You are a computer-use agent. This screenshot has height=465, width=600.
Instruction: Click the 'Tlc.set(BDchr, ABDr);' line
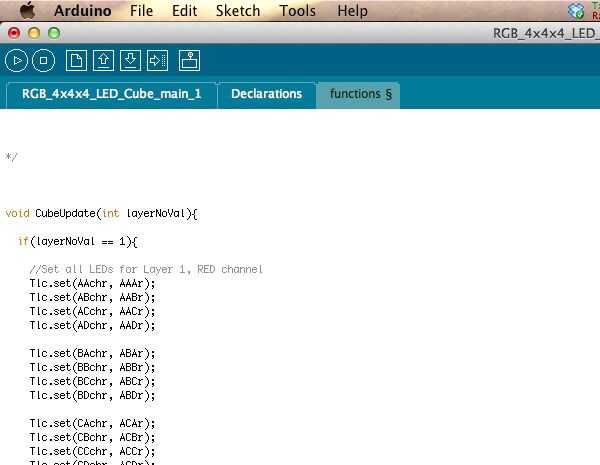pos(93,395)
